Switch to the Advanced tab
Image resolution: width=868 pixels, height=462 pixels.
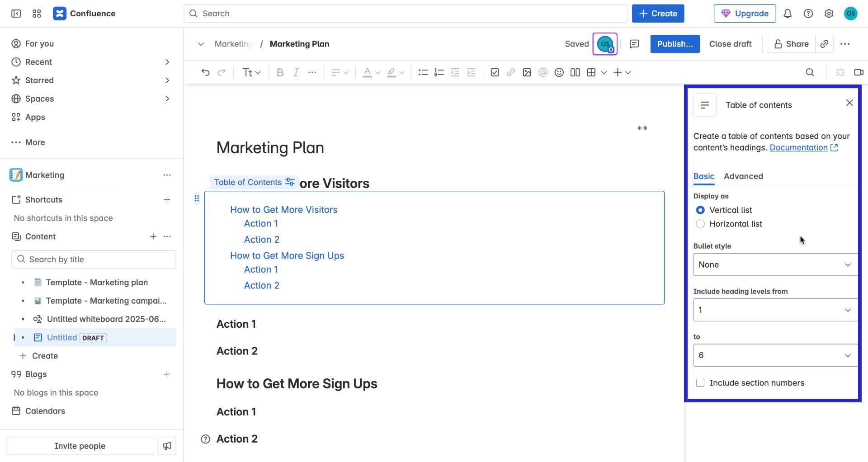coord(743,176)
